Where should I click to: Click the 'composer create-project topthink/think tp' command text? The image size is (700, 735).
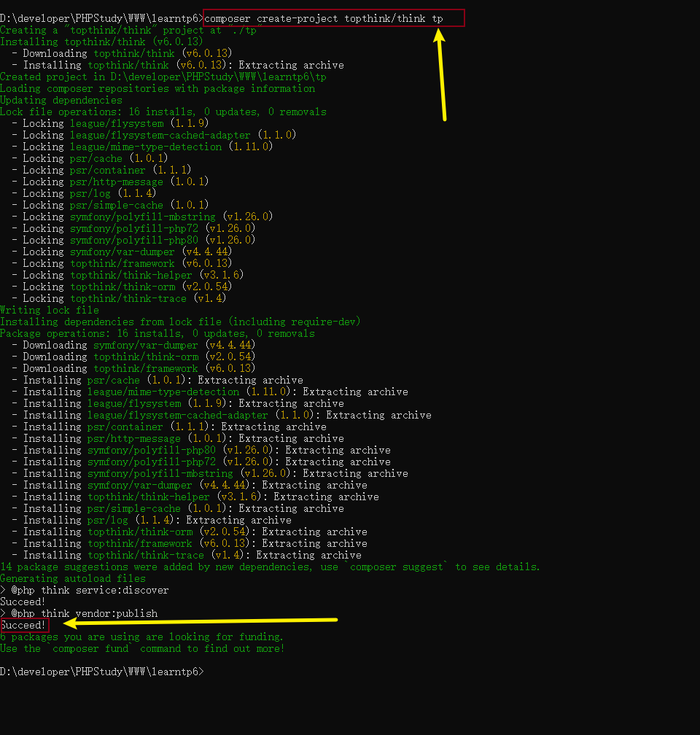[x=324, y=19]
